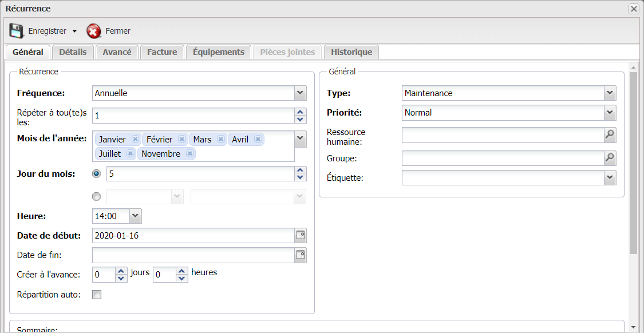
Task: Open the Enregistrer dropdown arrow
Action: (75, 31)
